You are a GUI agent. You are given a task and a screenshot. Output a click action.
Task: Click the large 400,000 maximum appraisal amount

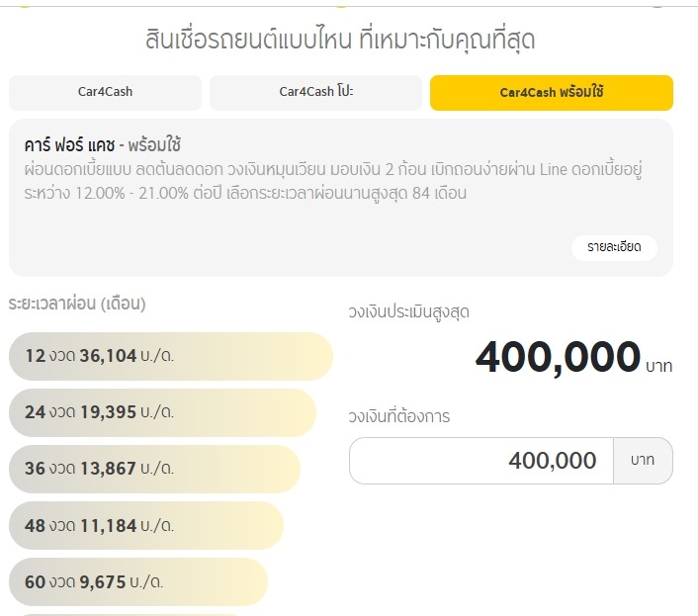[x=558, y=357]
